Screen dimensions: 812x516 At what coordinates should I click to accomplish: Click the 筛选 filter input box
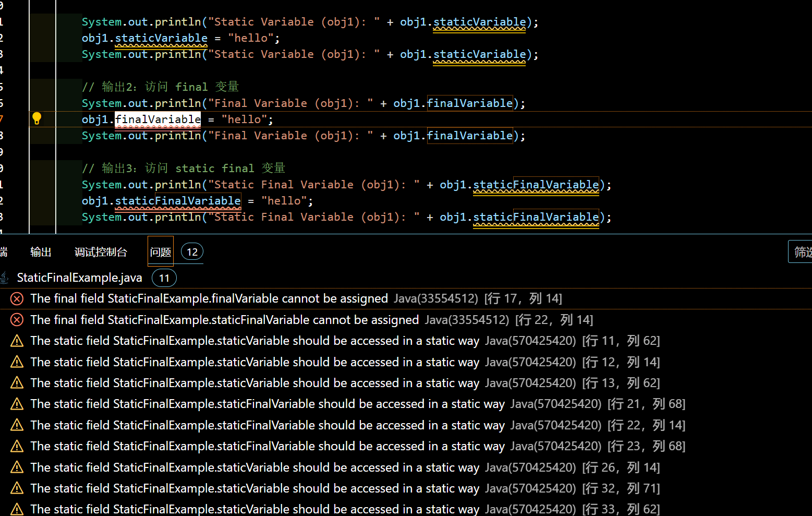point(801,252)
